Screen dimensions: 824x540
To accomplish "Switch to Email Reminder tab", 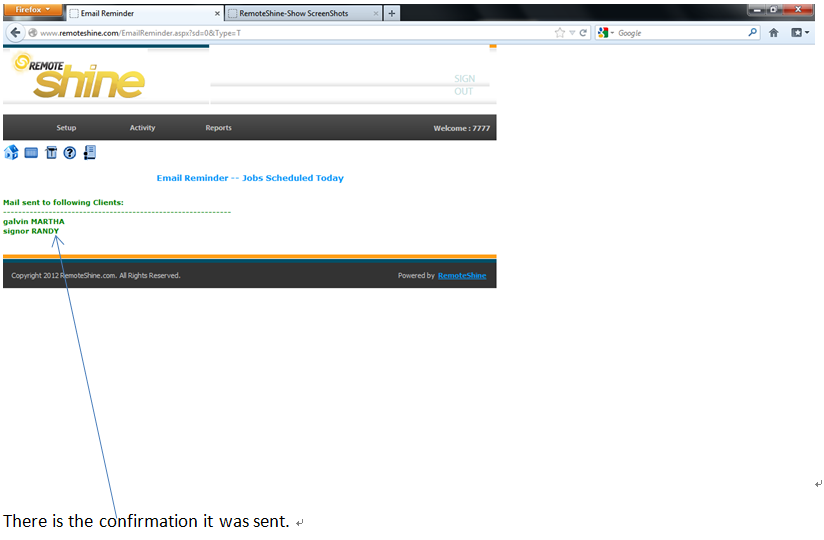I will click(145, 13).
